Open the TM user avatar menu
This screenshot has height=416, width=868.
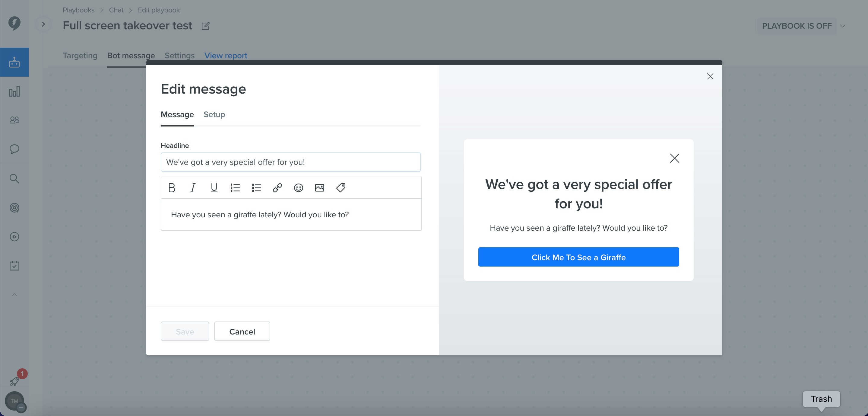14,401
